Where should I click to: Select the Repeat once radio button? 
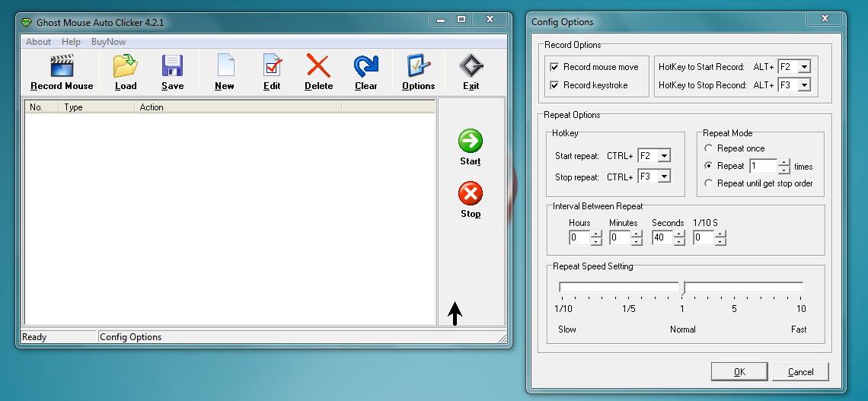click(x=708, y=148)
